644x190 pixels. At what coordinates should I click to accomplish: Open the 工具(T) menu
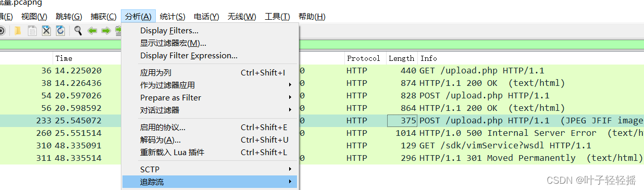277,17
